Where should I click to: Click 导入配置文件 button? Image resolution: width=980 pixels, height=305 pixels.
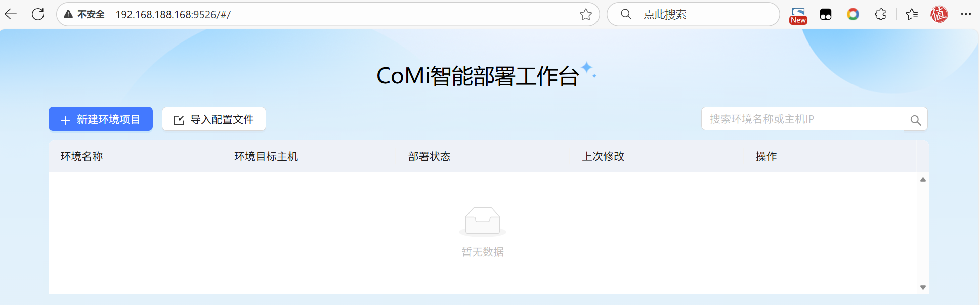(x=214, y=119)
